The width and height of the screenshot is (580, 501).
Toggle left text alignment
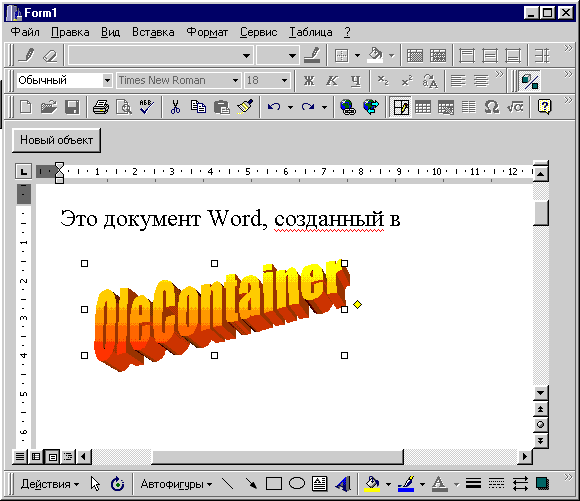click(x=458, y=81)
